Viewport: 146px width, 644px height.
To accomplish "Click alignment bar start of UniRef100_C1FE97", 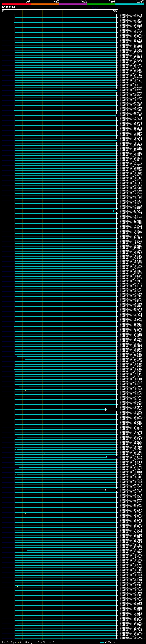I will coord(27,550).
